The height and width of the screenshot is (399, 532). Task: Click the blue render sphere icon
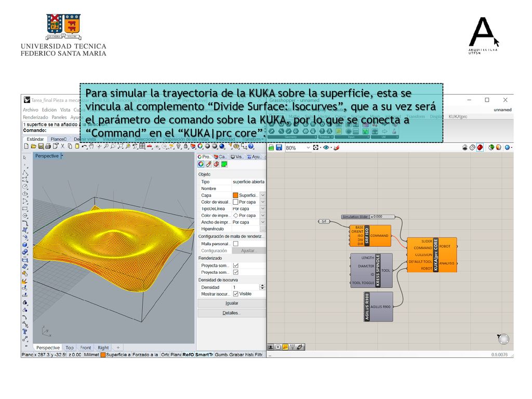click(221, 146)
